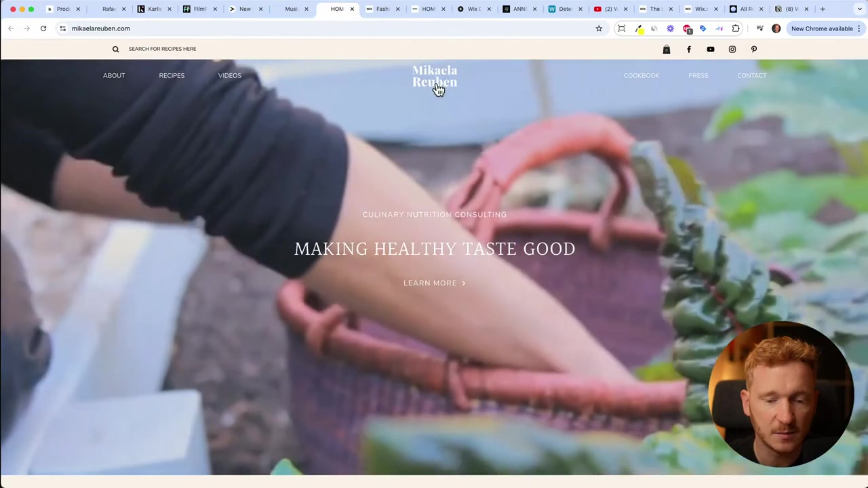Click the Making Healthy Taste Good heading
Image resolution: width=868 pixels, height=488 pixels.
435,249
